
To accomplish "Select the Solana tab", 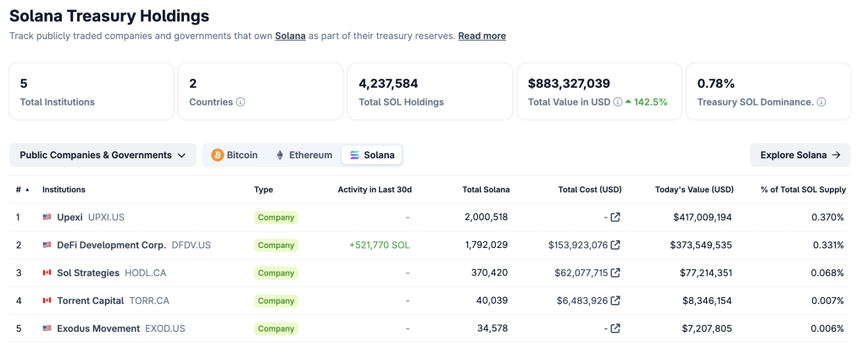I will tap(372, 155).
